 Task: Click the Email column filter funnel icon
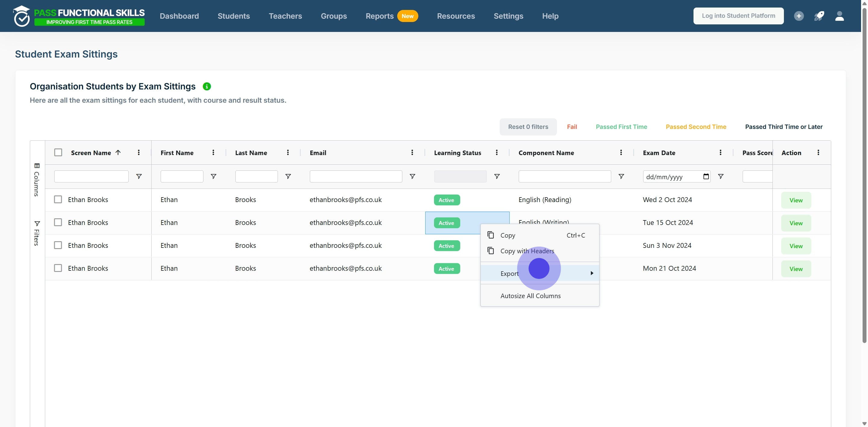click(412, 176)
